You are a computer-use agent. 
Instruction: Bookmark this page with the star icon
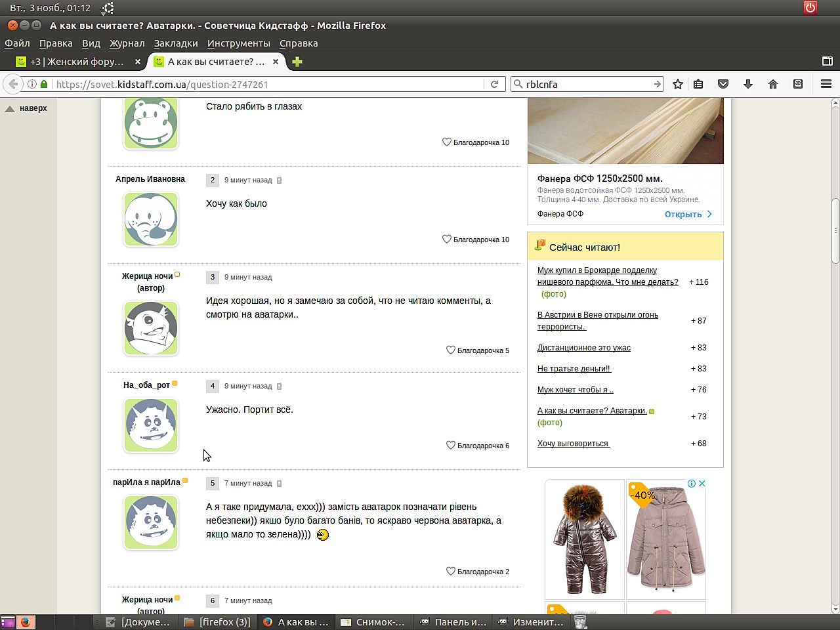click(678, 84)
